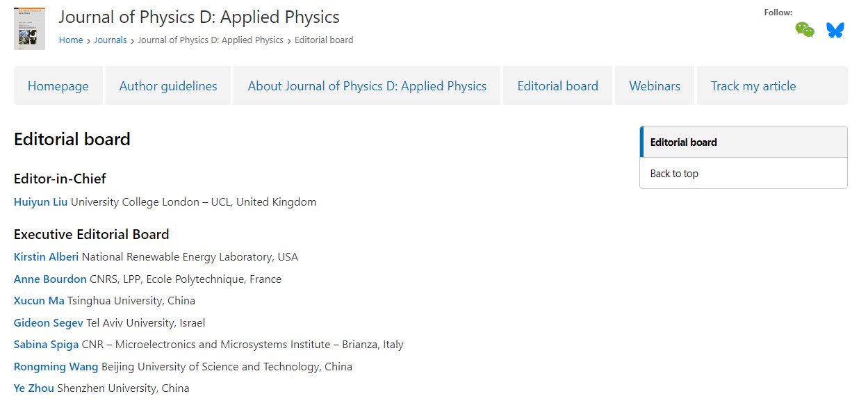The width and height of the screenshot is (868, 403).
Task: Select About Journal of Physics D tab
Action: 367,86
